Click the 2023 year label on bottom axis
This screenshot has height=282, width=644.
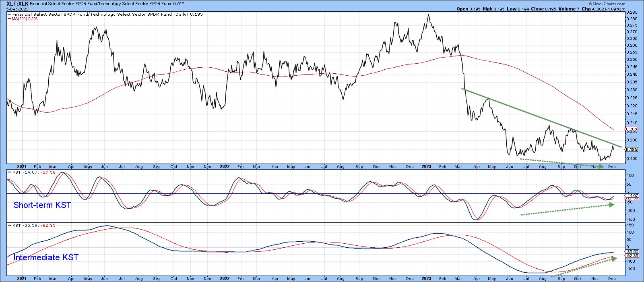click(x=426, y=278)
